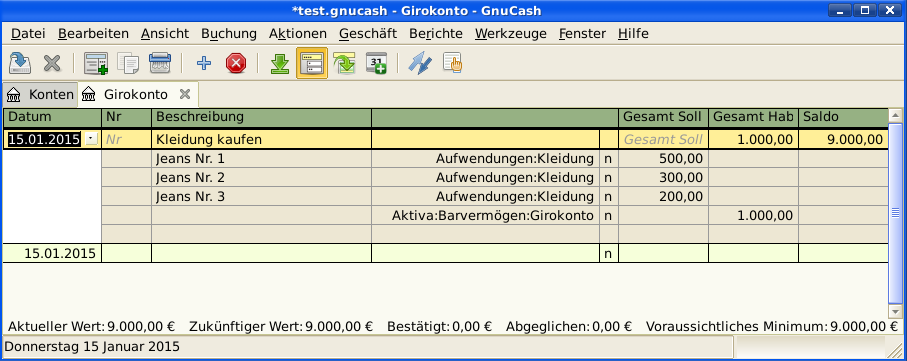Click the Duplicate transaction toolbar icon
This screenshot has width=907, height=361.
click(128, 63)
